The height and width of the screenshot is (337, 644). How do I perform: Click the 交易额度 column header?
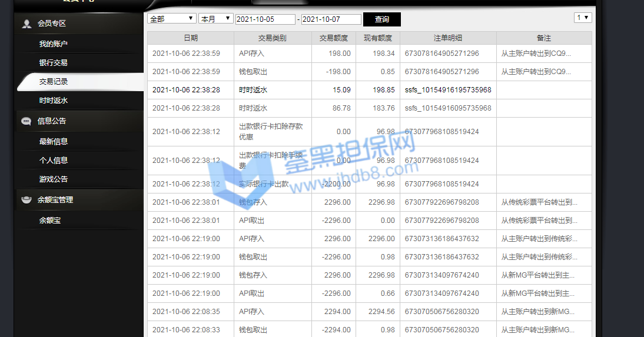click(x=334, y=38)
